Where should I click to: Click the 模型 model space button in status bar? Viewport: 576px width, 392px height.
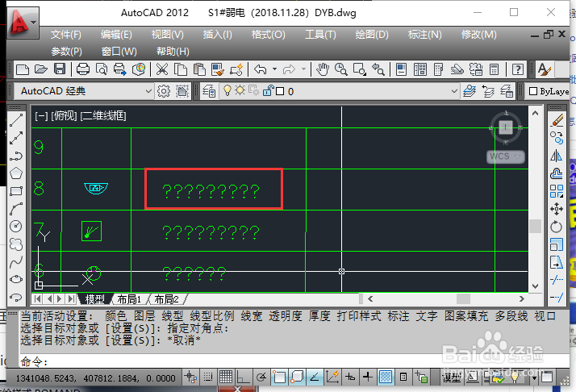tap(452, 377)
